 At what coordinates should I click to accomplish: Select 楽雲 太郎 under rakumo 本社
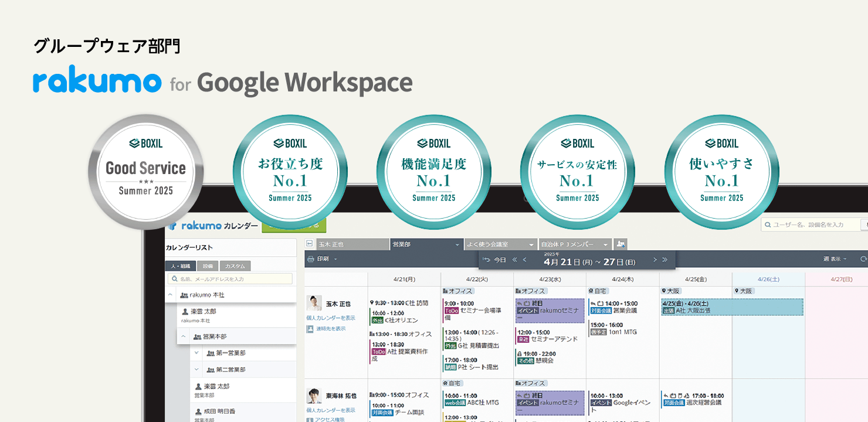pyautogui.click(x=238, y=315)
